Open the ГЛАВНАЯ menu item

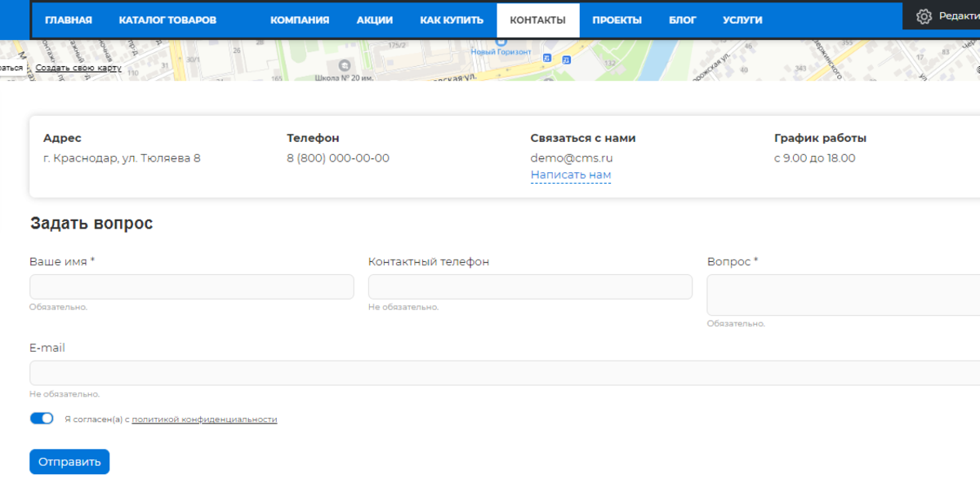pos(69,20)
